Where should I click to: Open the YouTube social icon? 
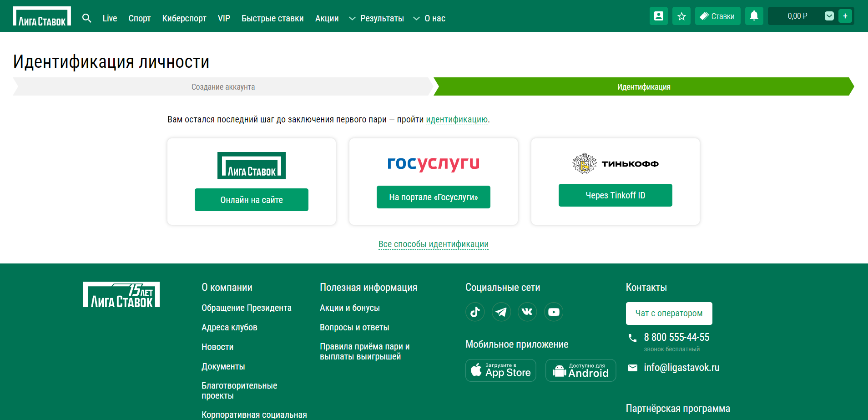click(554, 312)
